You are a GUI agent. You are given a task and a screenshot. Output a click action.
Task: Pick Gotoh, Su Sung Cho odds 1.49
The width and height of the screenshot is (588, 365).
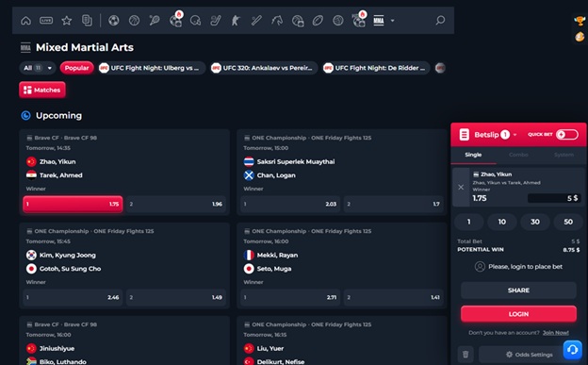176,297
